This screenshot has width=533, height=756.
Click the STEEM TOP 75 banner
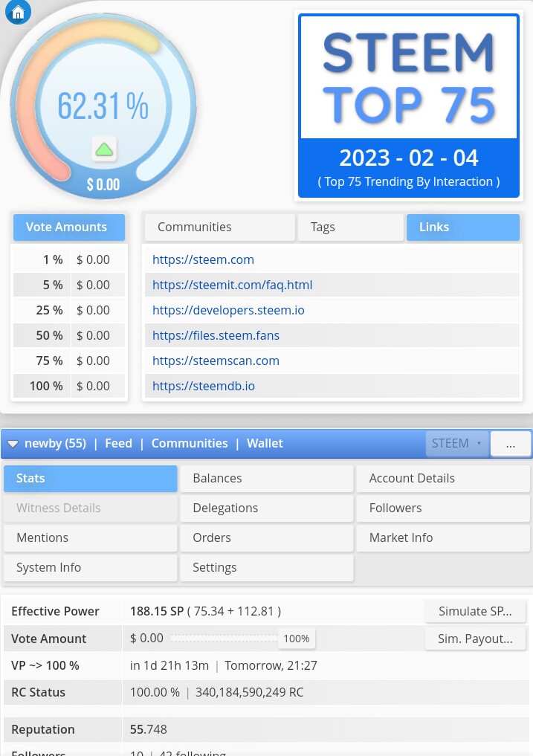[x=409, y=106]
